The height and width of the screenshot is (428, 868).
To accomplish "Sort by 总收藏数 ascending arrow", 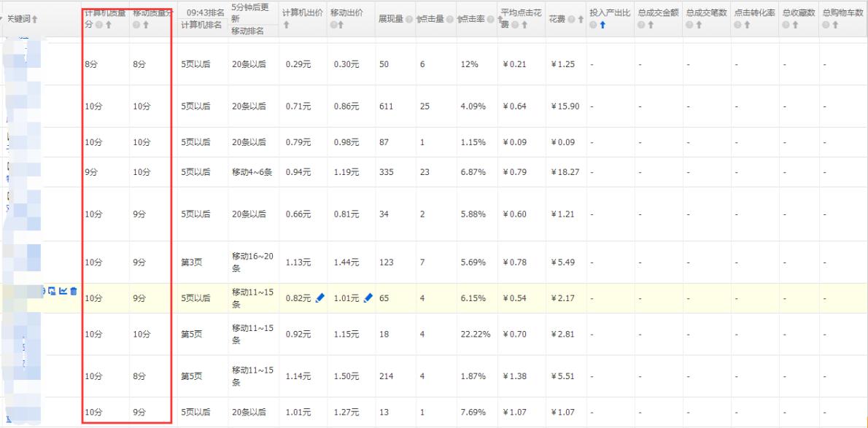I will [795, 25].
